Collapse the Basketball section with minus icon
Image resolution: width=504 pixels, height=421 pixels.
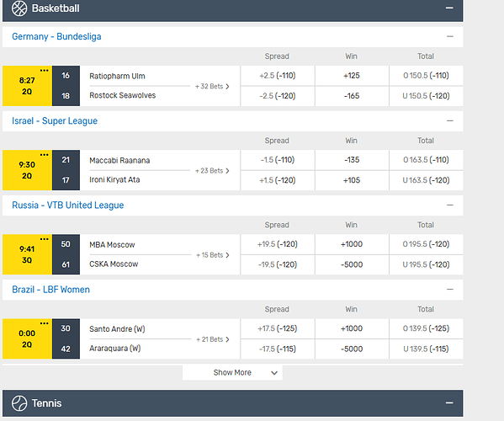tap(449, 8)
